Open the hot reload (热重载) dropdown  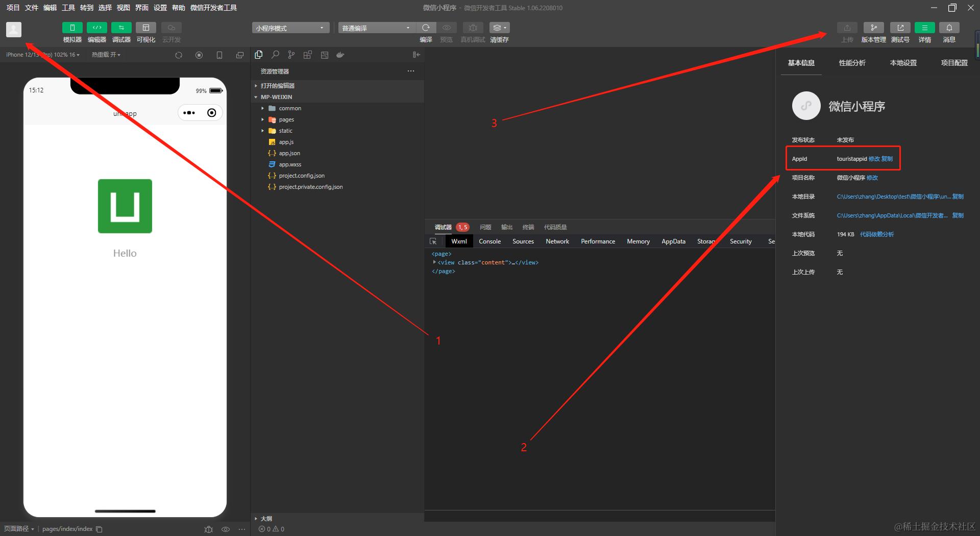tap(106, 55)
